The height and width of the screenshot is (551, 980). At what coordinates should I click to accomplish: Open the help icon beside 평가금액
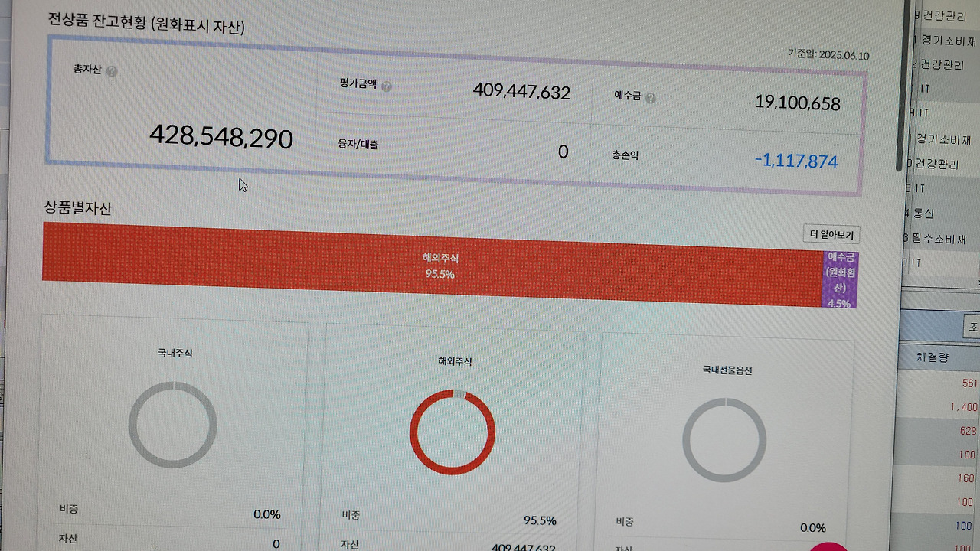(x=387, y=86)
